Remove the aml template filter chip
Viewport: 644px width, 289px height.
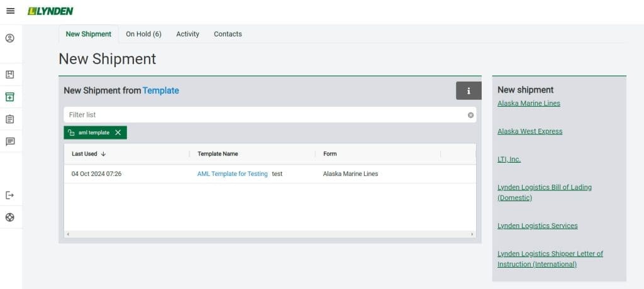click(x=118, y=133)
